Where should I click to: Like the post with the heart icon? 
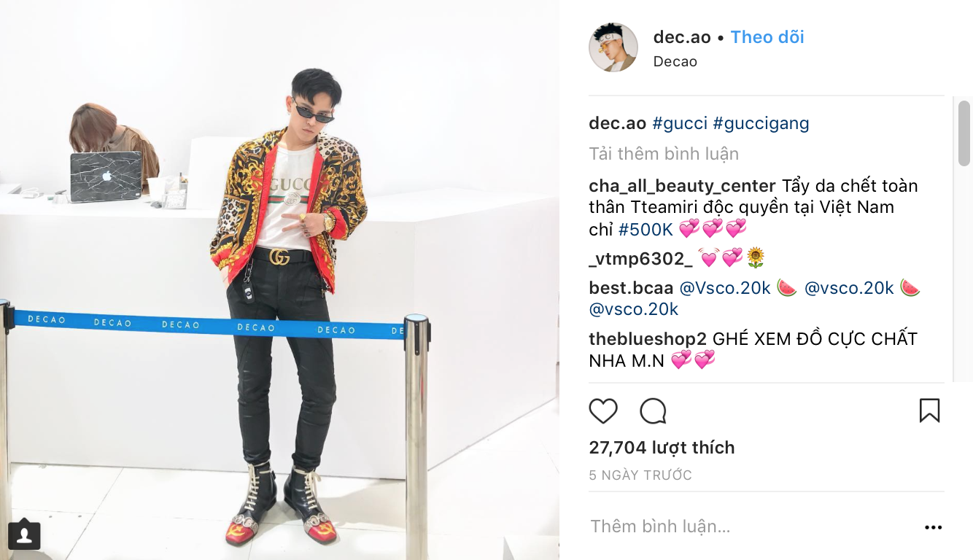tap(603, 411)
